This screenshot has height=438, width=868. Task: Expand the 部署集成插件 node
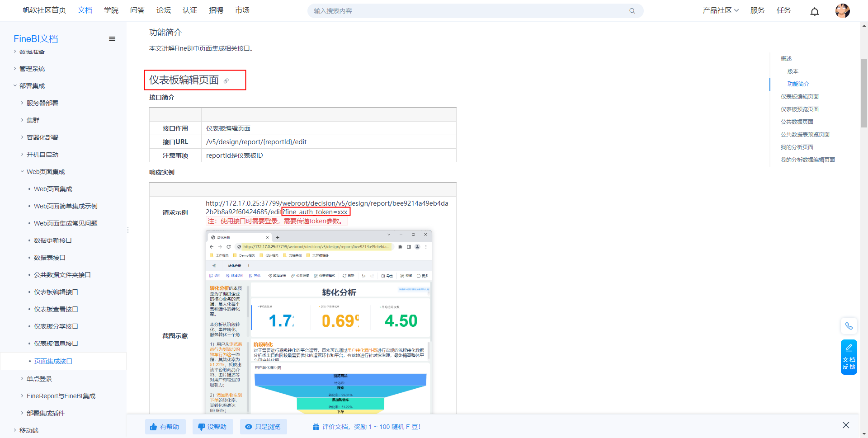click(22, 413)
